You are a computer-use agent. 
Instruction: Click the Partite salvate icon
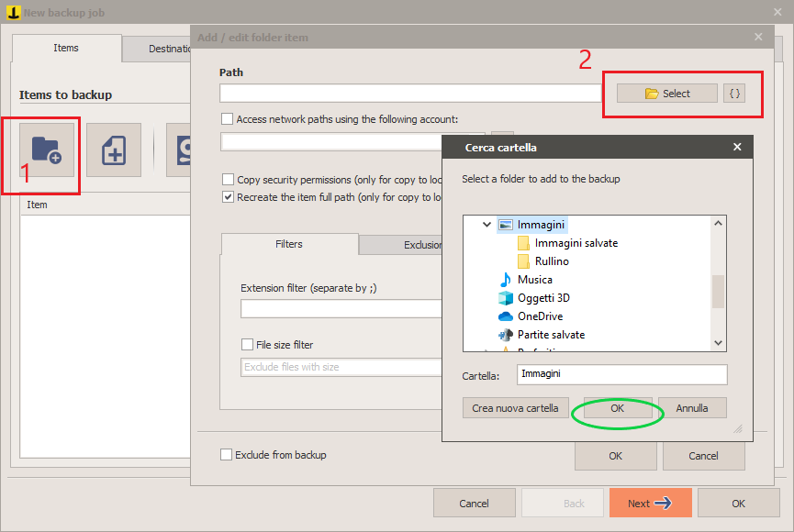coord(506,335)
